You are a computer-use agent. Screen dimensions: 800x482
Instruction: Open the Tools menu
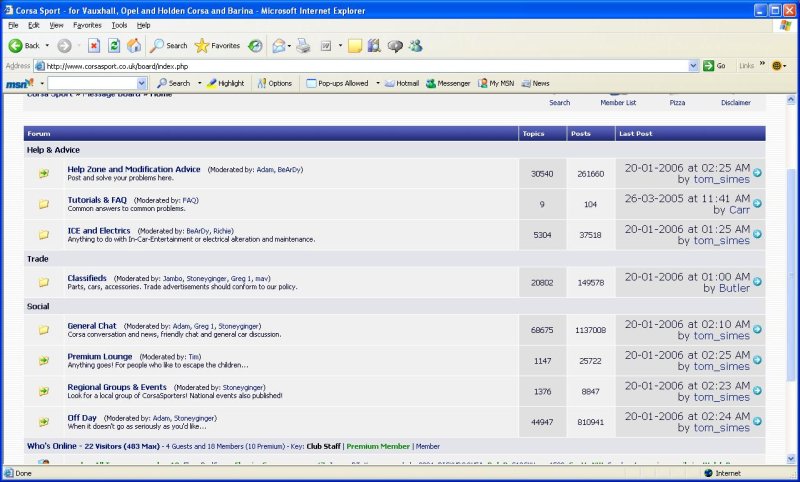click(119, 24)
